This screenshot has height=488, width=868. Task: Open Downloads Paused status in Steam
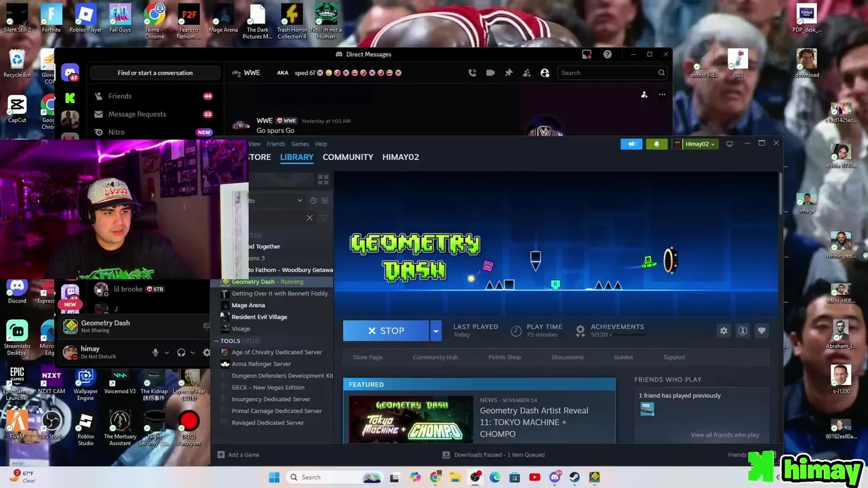click(x=494, y=455)
